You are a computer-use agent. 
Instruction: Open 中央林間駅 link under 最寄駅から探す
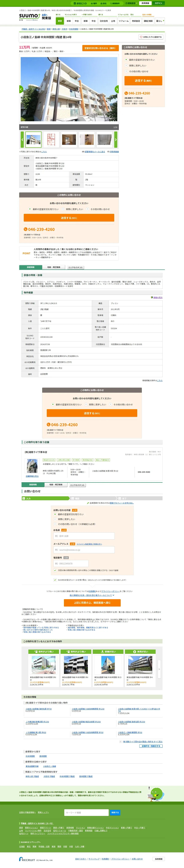tap(30, 756)
